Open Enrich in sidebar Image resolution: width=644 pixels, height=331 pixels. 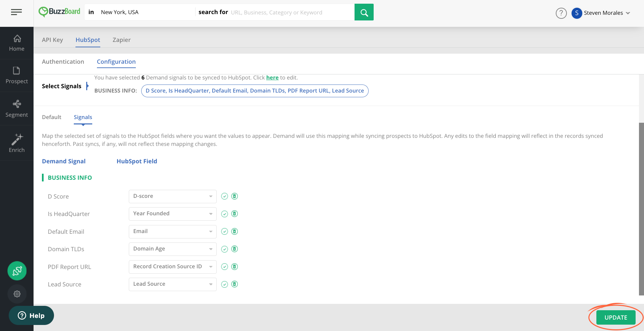pyautogui.click(x=17, y=143)
